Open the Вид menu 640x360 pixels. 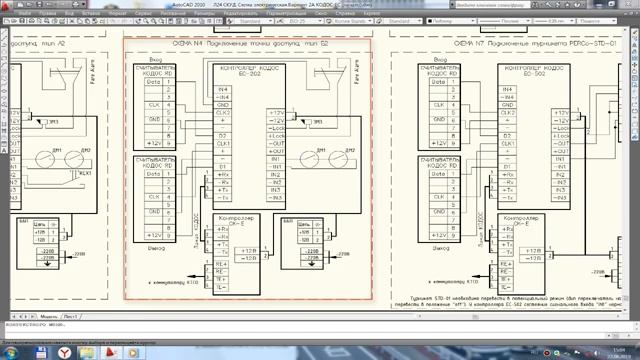tap(69, 13)
